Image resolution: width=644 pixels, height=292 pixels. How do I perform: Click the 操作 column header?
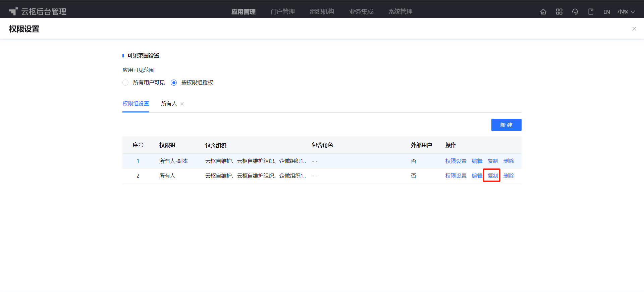pyautogui.click(x=450, y=145)
